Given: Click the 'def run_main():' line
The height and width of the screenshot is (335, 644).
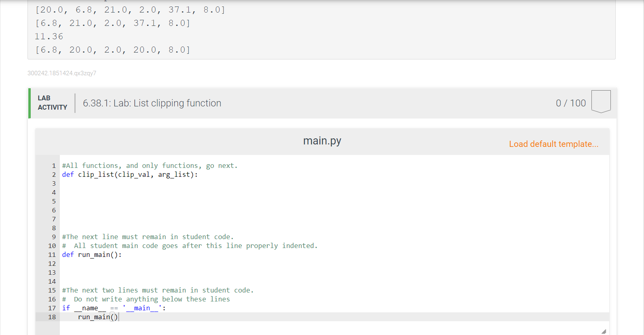Looking at the screenshot, I should coord(92,254).
